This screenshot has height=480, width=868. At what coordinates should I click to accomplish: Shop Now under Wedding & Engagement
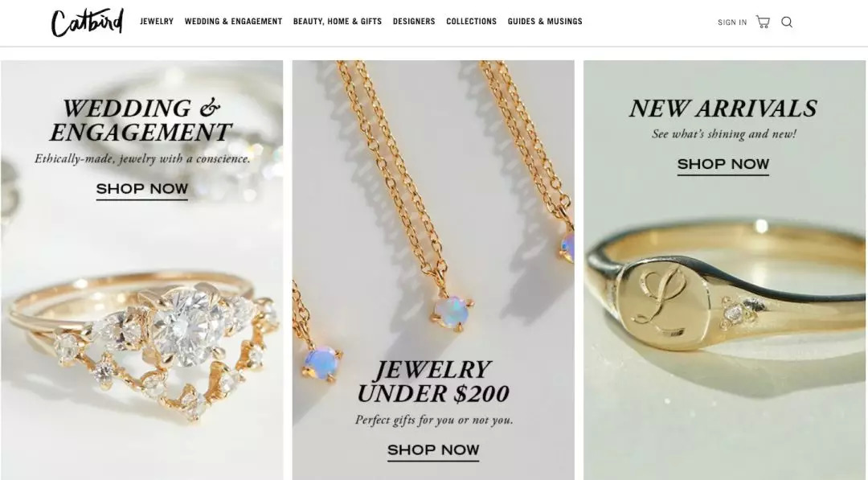[142, 189]
